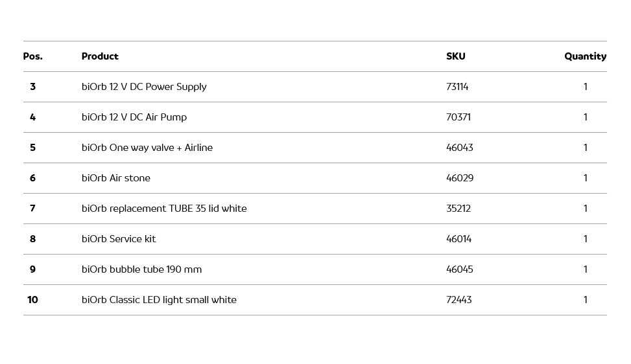Open biOrb 12 V DC Power Supply product

tap(144, 87)
